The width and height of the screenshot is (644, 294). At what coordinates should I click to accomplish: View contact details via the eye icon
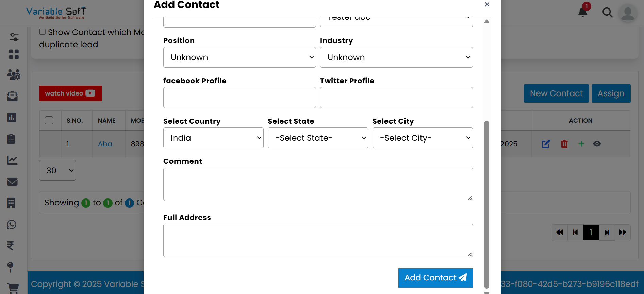coord(597,144)
